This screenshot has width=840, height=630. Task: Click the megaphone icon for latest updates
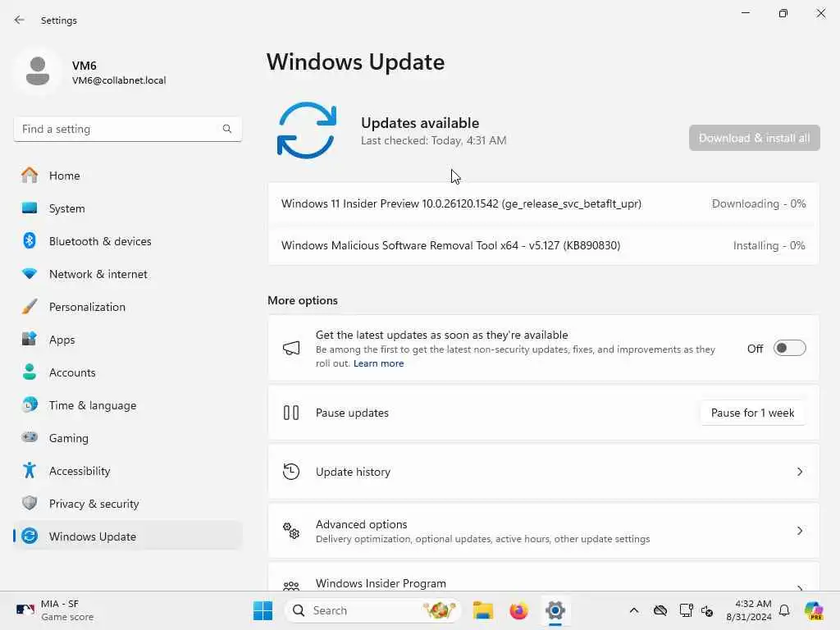pyautogui.click(x=291, y=348)
